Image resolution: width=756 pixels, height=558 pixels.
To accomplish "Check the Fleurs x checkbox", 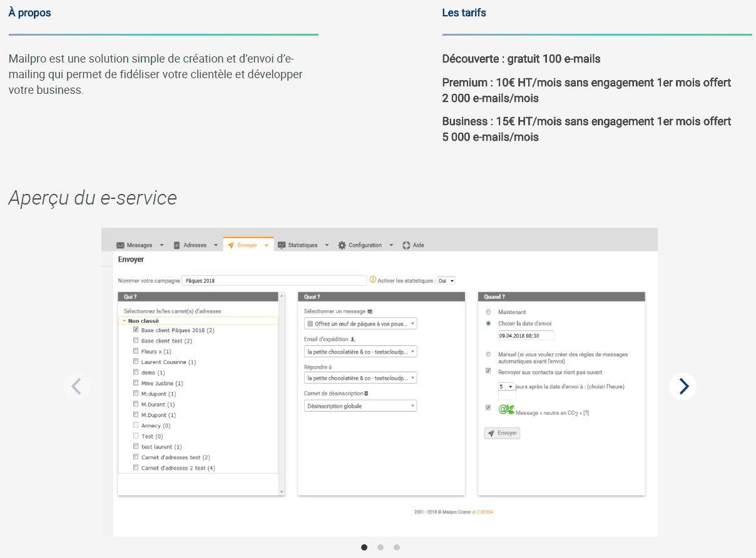I will pyautogui.click(x=135, y=351).
